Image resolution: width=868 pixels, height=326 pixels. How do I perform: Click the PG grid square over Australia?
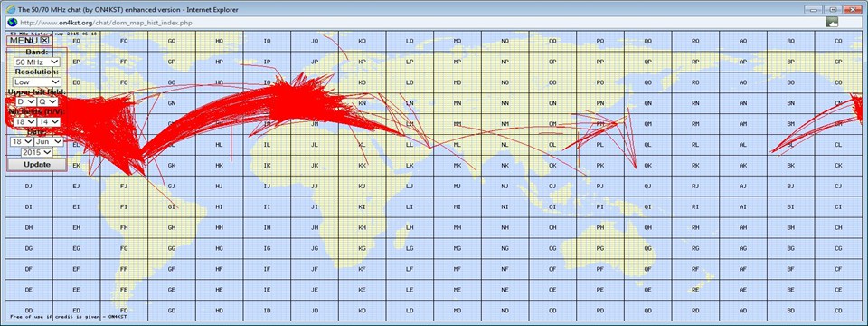[600, 248]
